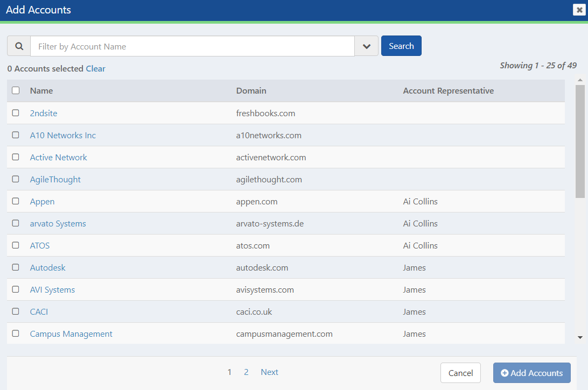588x390 pixels.
Task: Click the Add Accounts button
Action: [x=532, y=373]
